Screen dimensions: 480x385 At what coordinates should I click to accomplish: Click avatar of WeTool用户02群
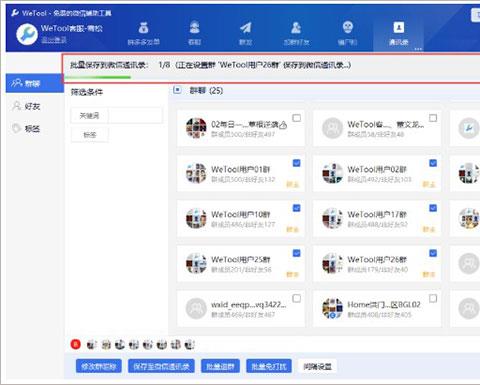(332, 173)
